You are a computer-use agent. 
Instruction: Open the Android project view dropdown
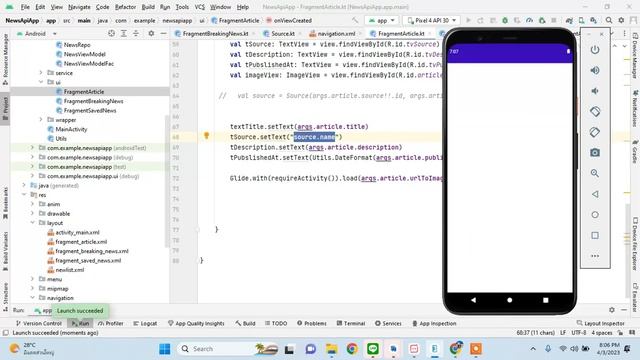click(37, 33)
